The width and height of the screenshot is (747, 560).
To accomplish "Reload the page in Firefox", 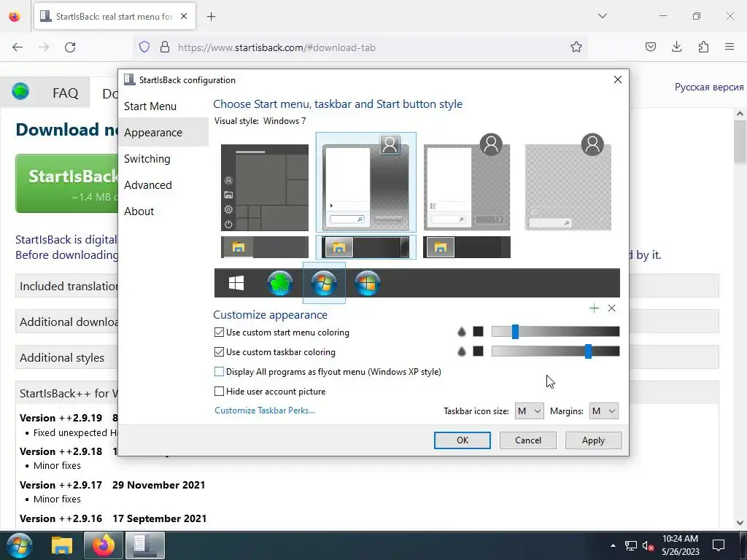I will [x=70, y=47].
